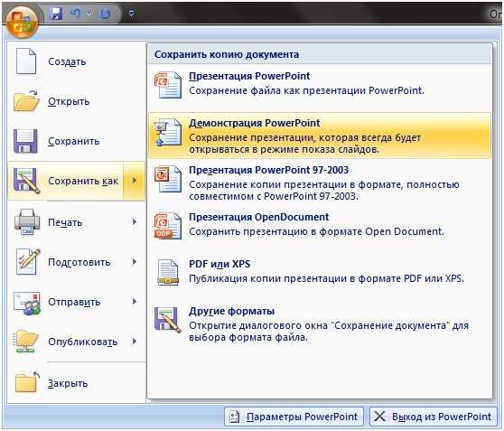Image resolution: width=504 pixels, height=431 pixels.
Task: Click the blank page icon for Создать
Action: click(25, 61)
